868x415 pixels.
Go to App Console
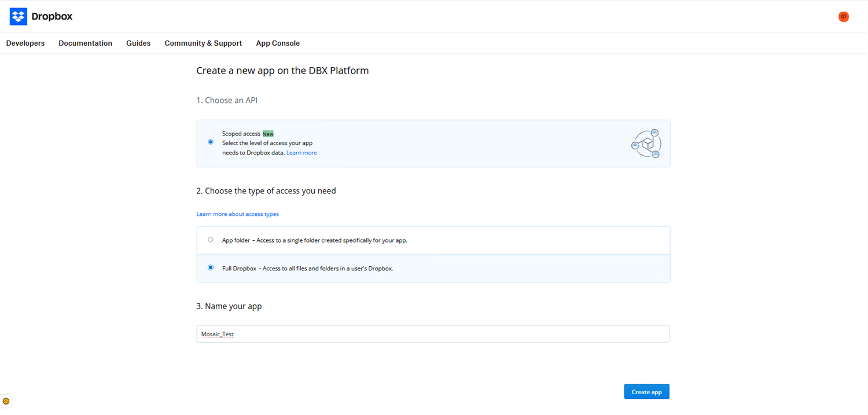(x=278, y=43)
